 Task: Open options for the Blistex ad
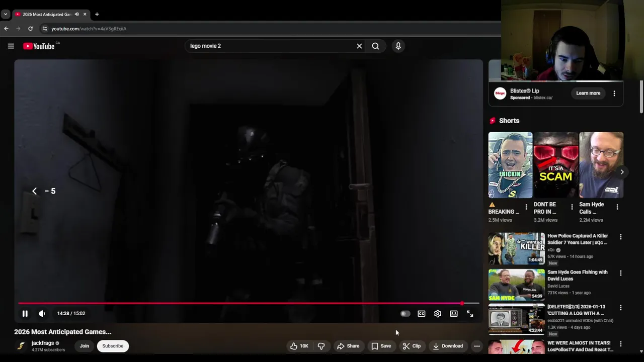tap(614, 94)
